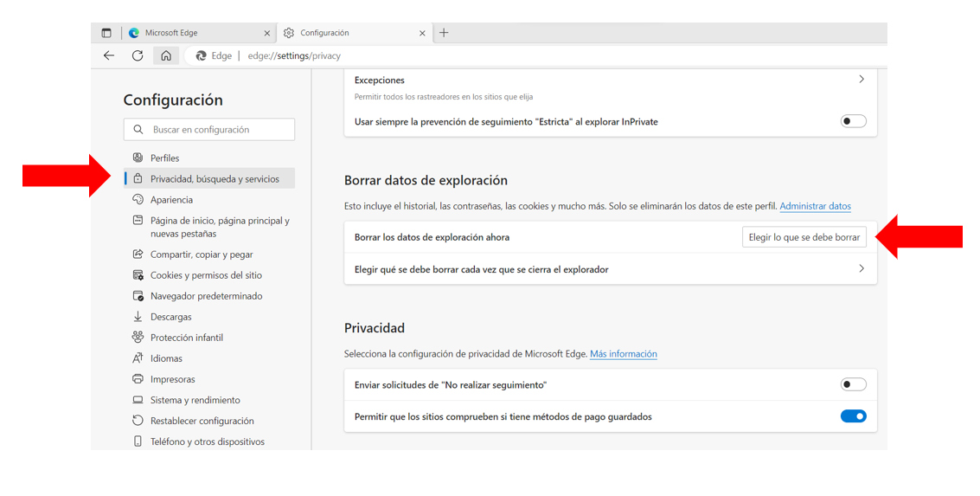Click the 'Privacidad' section heading
This screenshot has height=496, width=980.
click(x=375, y=328)
